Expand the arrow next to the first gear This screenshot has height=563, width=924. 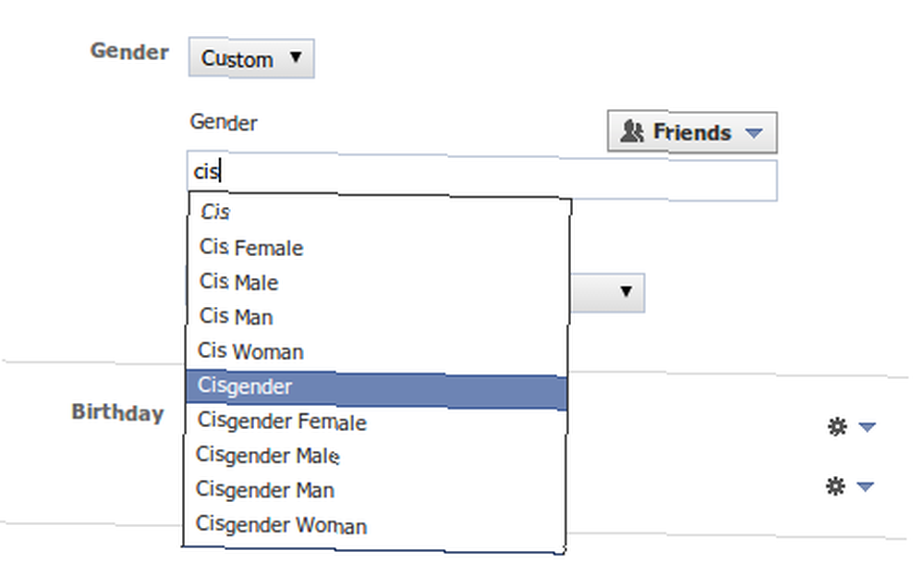click(867, 426)
